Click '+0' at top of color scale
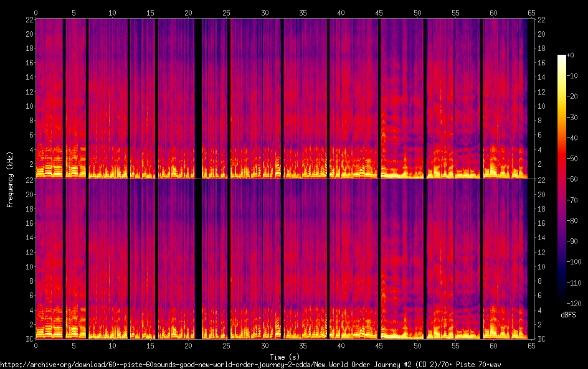This screenshot has height=369, width=588. click(x=570, y=55)
